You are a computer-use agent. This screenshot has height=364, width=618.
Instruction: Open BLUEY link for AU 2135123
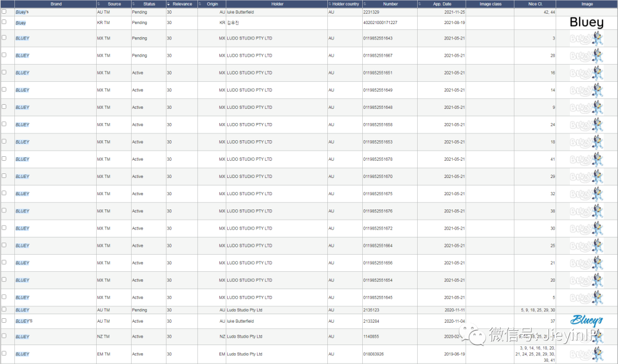22,310
